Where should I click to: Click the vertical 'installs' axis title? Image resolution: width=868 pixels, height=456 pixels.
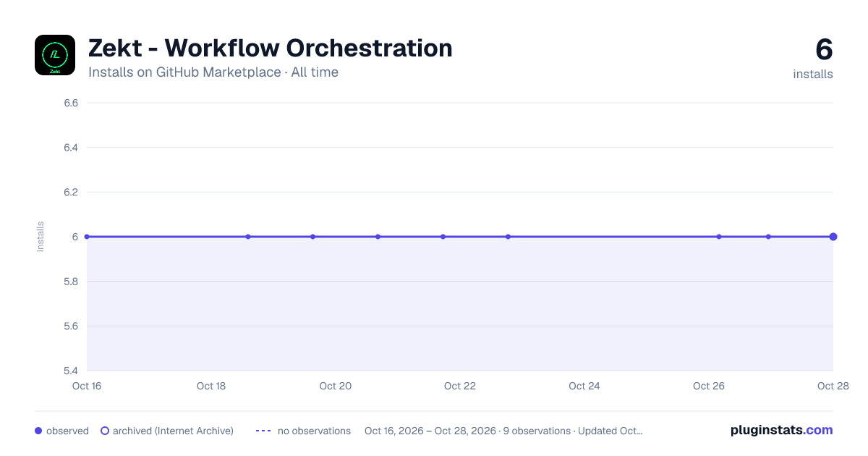[x=41, y=237]
